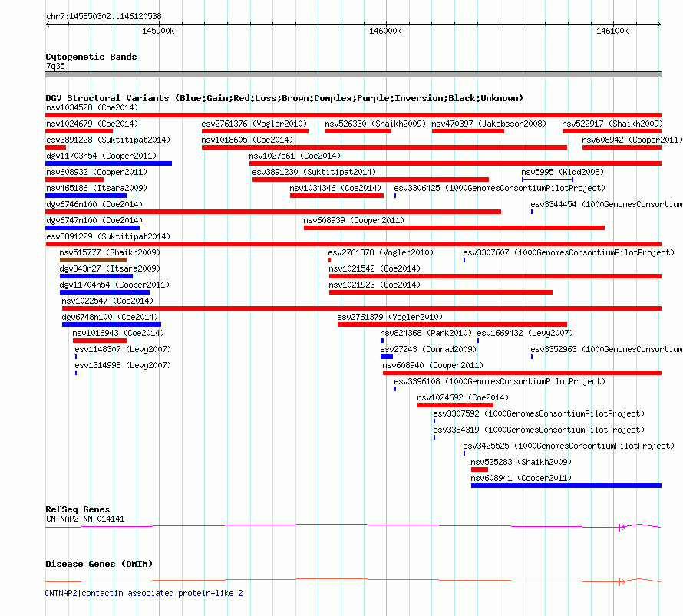Select esv3307592 1000Genomes variant label
The height and width of the screenshot is (616, 683).
[539, 413]
